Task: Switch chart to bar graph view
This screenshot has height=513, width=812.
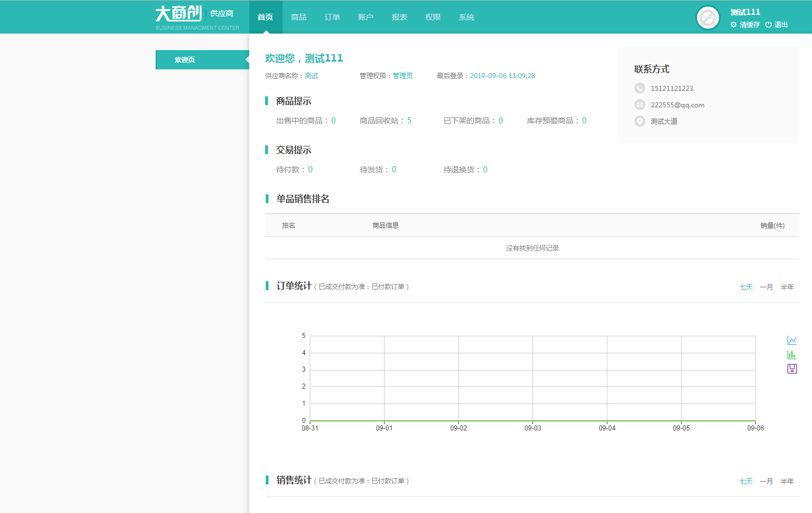Action: [x=792, y=354]
